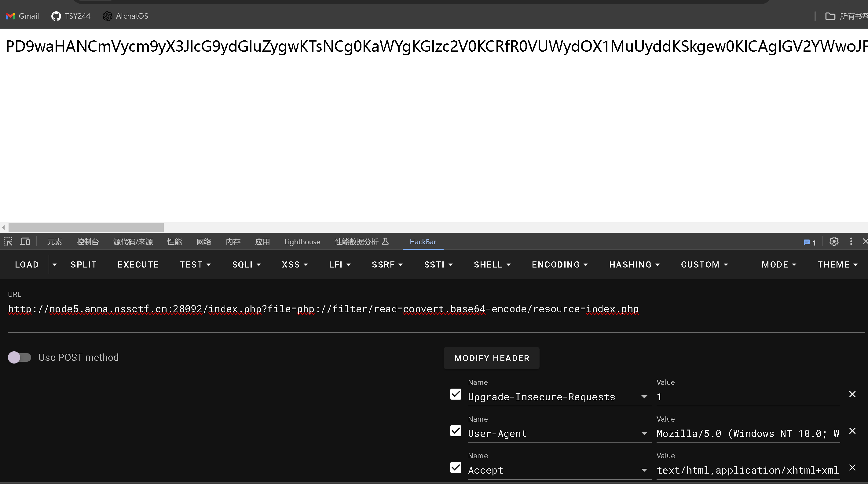Switch to the Lighthouse tab
Viewport: 868px width, 484px height.
click(302, 242)
